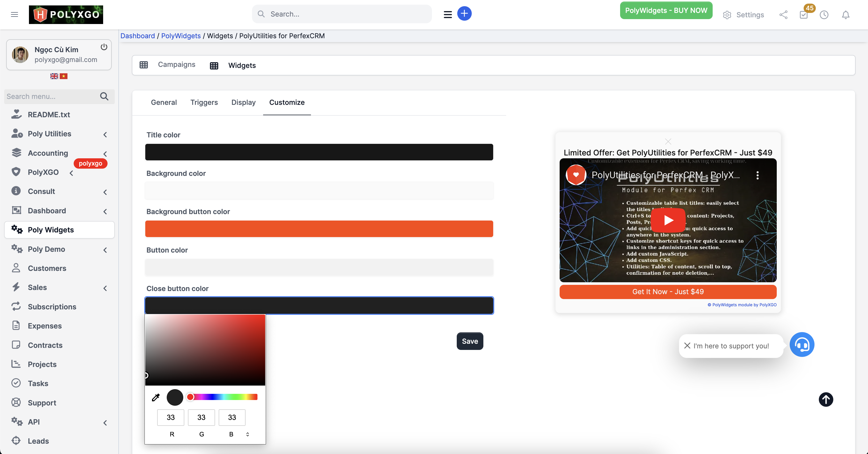Switch language with the UK flag
Image resolution: width=868 pixels, height=454 pixels.
point(54,76)
